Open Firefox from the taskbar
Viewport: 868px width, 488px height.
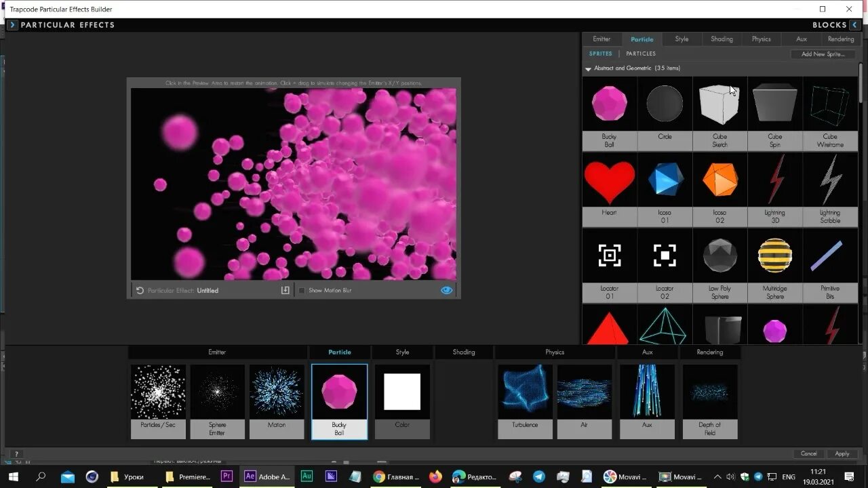pos(435,476)
